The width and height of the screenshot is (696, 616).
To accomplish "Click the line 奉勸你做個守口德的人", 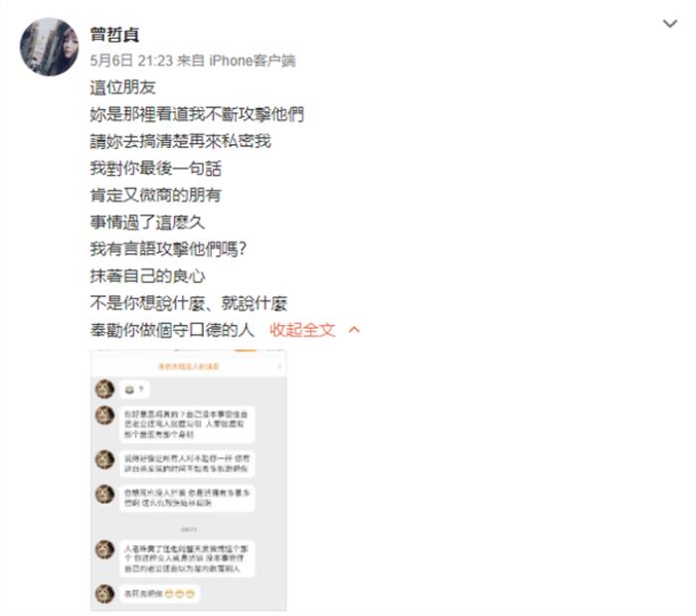I will (x=172, y=330).
